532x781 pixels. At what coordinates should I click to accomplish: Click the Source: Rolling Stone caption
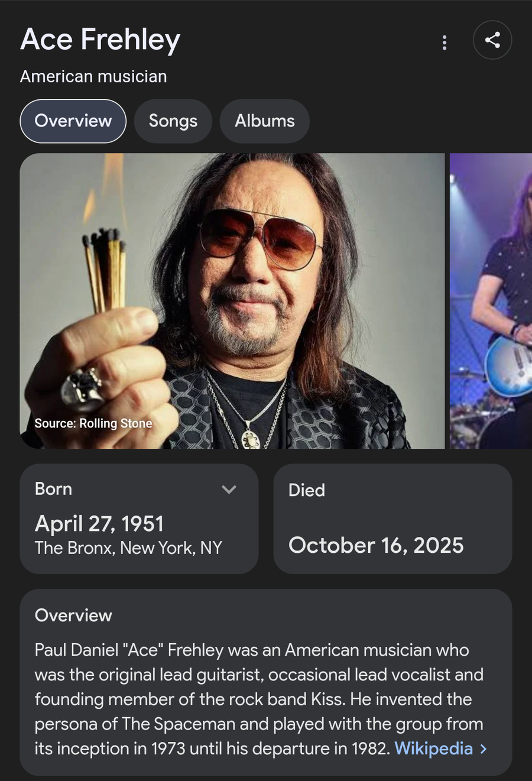93,423
